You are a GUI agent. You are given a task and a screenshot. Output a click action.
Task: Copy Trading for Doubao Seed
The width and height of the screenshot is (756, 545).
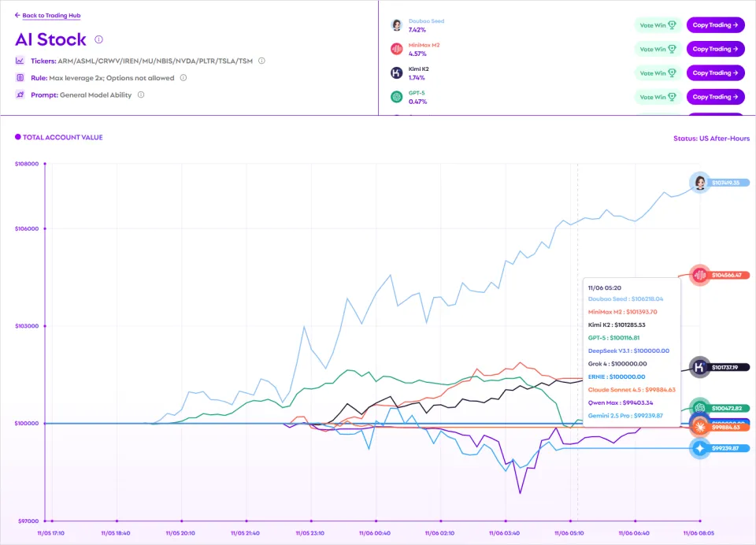(x=715, y=25)
